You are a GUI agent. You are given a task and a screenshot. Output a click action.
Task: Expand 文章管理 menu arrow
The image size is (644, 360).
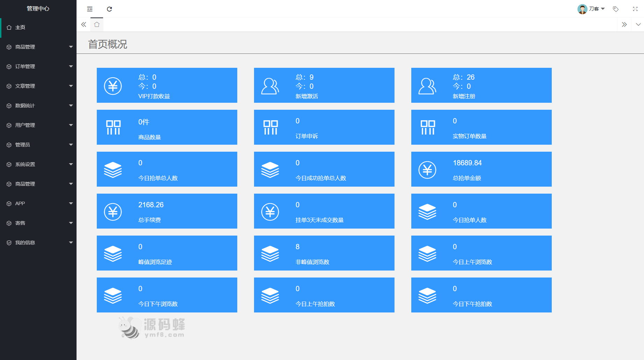(x=71, y=86)
